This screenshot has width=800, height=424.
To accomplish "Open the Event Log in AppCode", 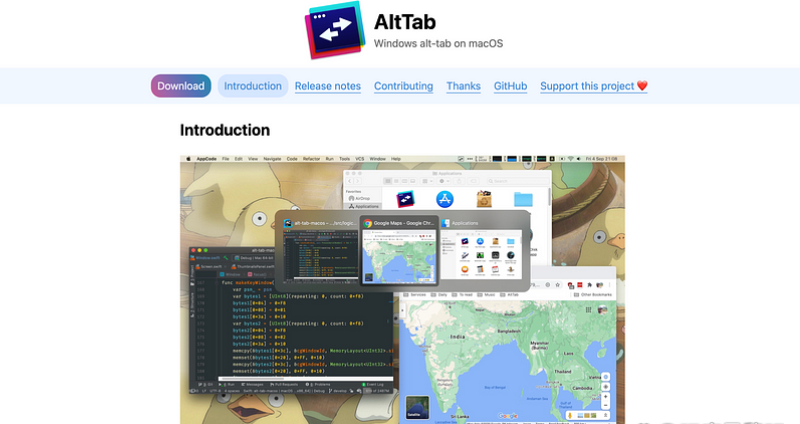I will tap(372, 385).
